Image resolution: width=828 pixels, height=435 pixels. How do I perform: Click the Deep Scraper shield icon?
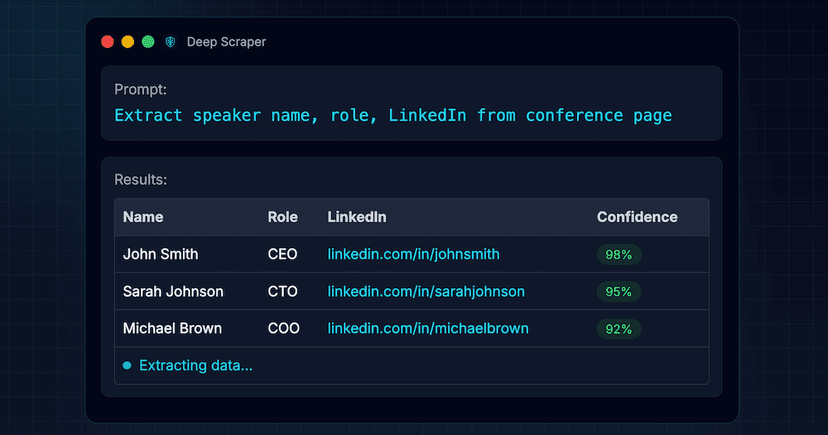pos(170,42)
